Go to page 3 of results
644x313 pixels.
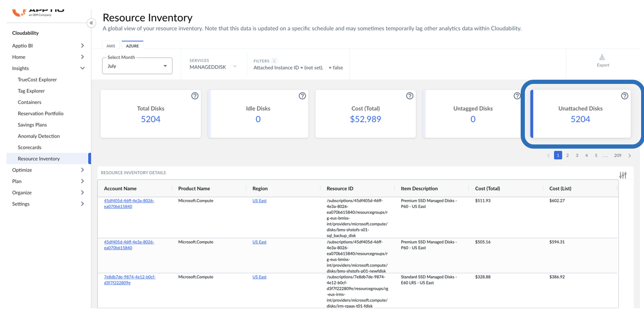coord(577,155)
